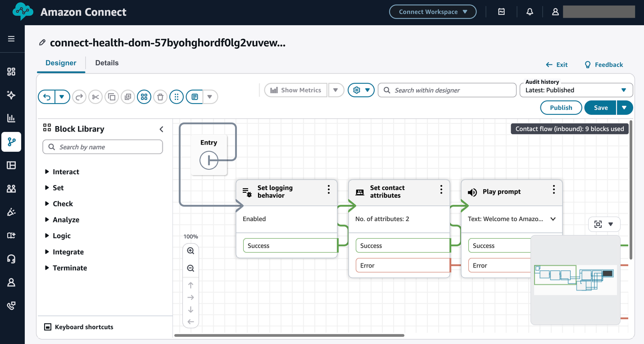Click the Search within designer field
The image size is (644, 344).
[447, 90]
